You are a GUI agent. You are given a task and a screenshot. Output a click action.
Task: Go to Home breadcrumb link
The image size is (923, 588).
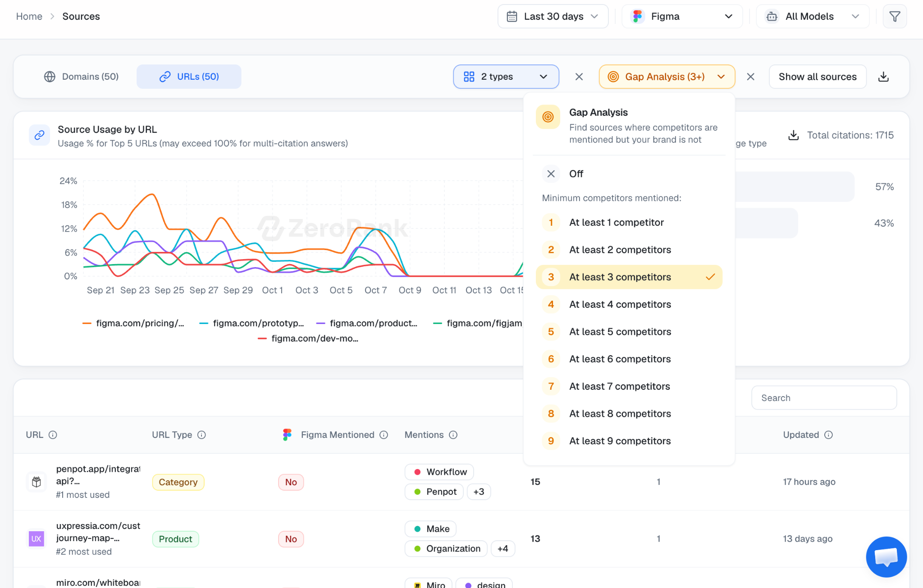pyautogui.click(x=29, y=17)
